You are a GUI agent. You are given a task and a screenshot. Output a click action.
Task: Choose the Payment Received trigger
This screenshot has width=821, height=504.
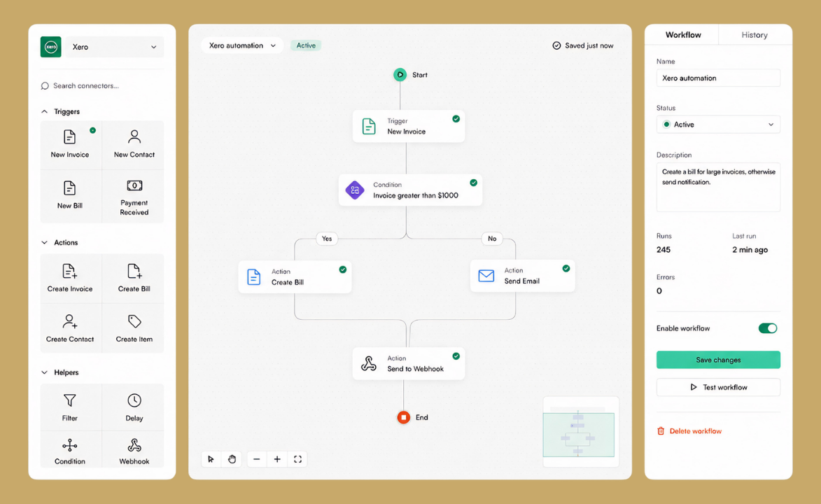pyautogui.click(x=134, y=197)
